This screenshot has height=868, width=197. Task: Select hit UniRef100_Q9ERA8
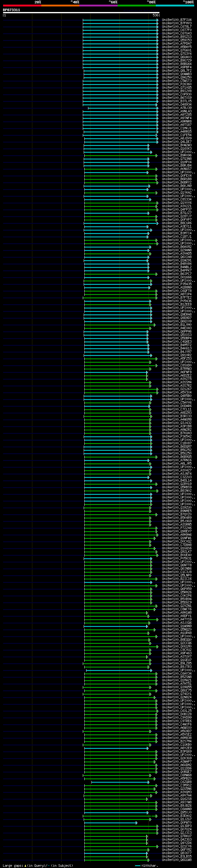tap(176, 314)
